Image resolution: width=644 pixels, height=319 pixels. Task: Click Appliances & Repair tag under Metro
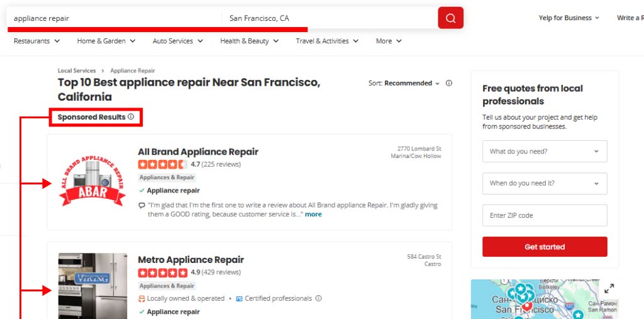click(x=167, y=286)
